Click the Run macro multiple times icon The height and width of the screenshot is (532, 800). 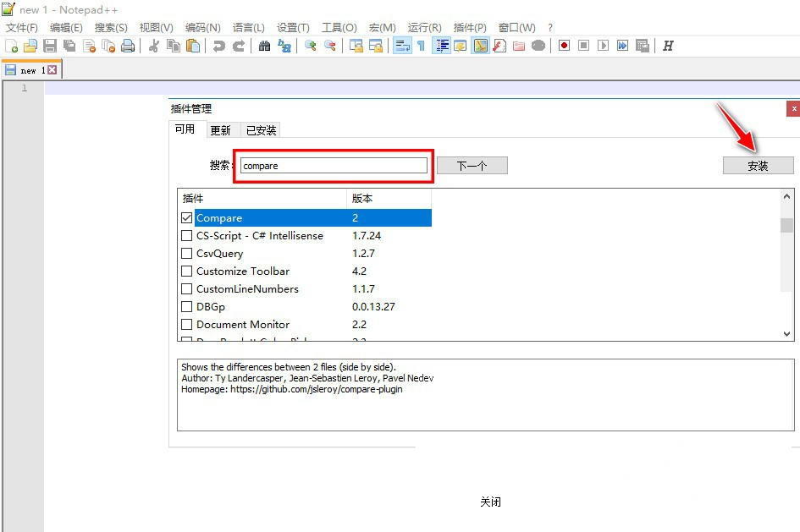622,46
